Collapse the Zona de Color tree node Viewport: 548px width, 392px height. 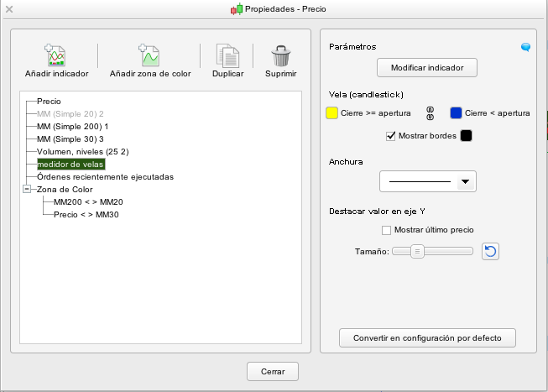point(27,189)
